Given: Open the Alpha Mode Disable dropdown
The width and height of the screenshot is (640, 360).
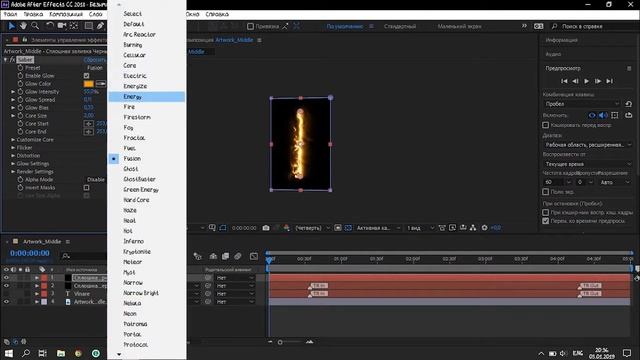Looking at the screenshot, I should pyautogui.click(x=96, y=180).
